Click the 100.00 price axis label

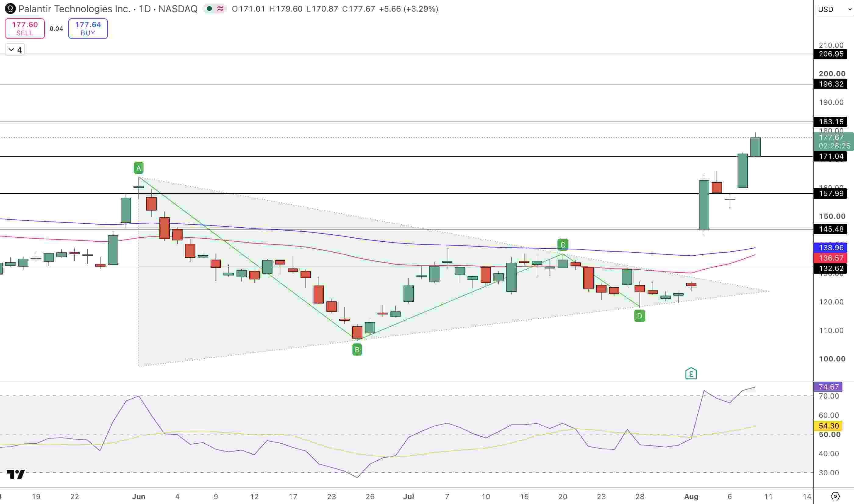click(832, 359)
